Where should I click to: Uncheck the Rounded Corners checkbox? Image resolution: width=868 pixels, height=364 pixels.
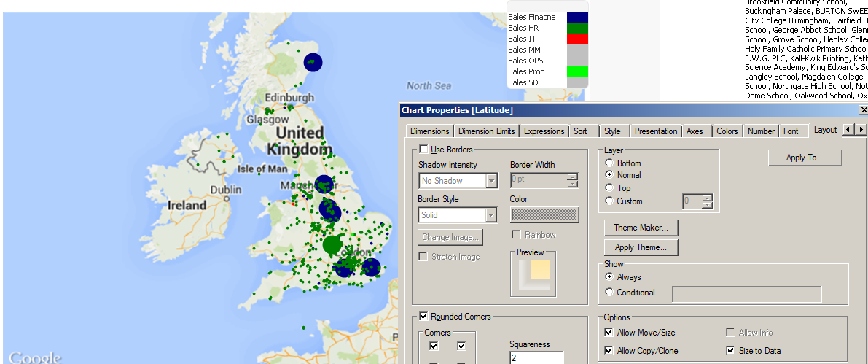(x=424, y=317)
